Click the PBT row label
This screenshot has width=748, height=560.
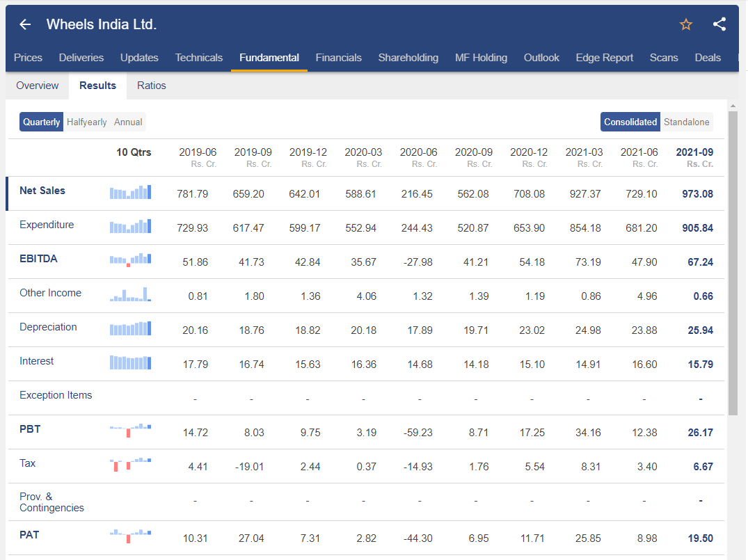click(30, 429)
